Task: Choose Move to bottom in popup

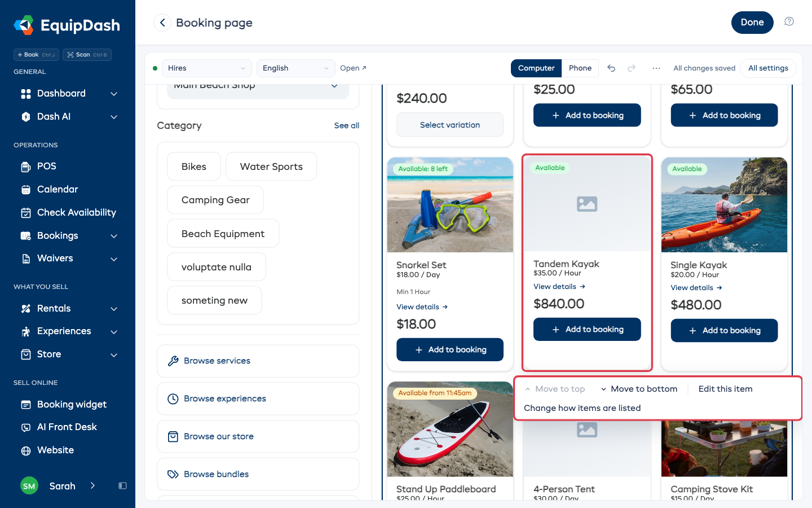Action: (639, 389)
